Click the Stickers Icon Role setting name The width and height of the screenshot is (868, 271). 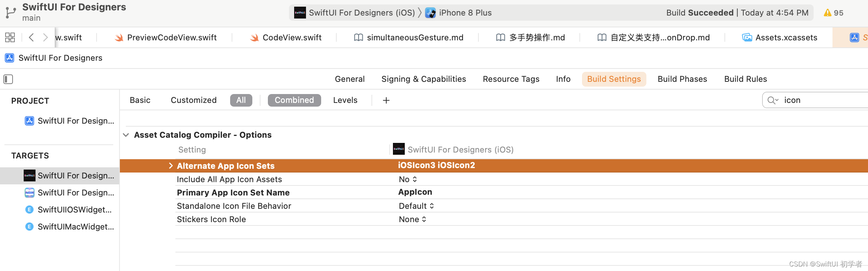pos(211,220)
